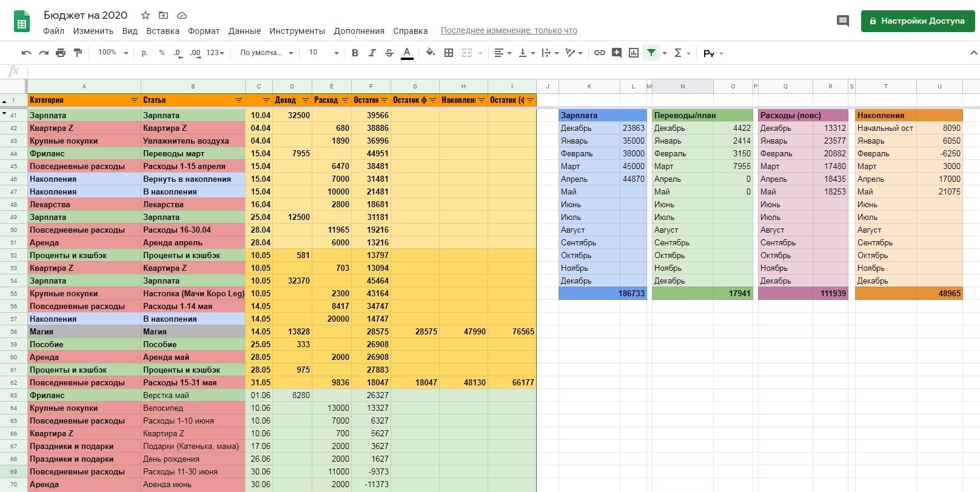Open the Инструменты menu
Image resolution: width=980 pixels, height=492 pixels.
(x=297, y=31)
